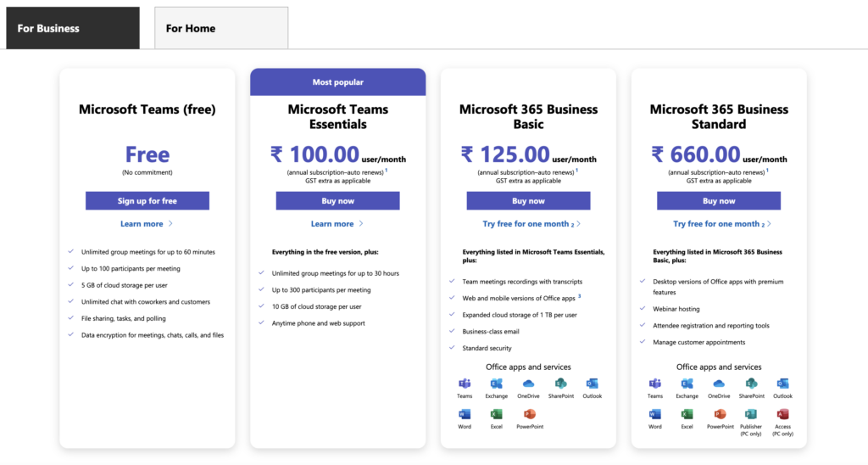The image size is (868, 465).
Task: Click the OneDrive icon in Business Standard plan
Action: coord(719,384)
